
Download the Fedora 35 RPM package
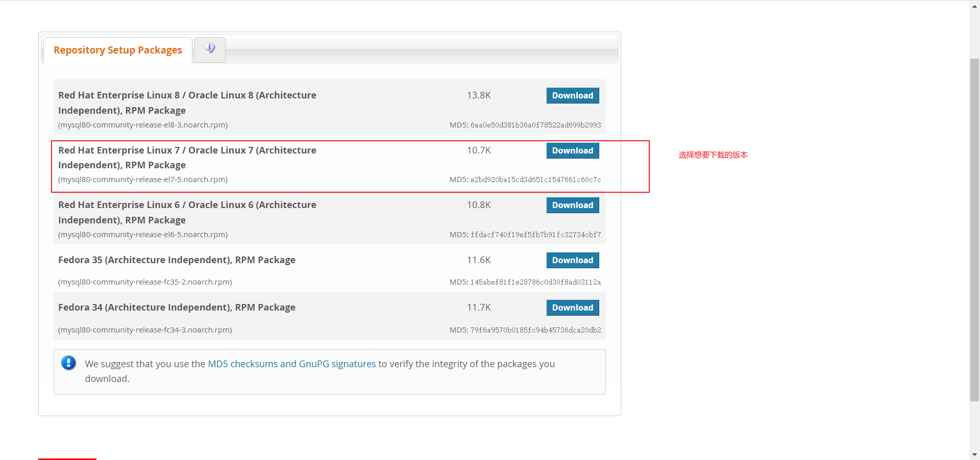click(573, 260)
